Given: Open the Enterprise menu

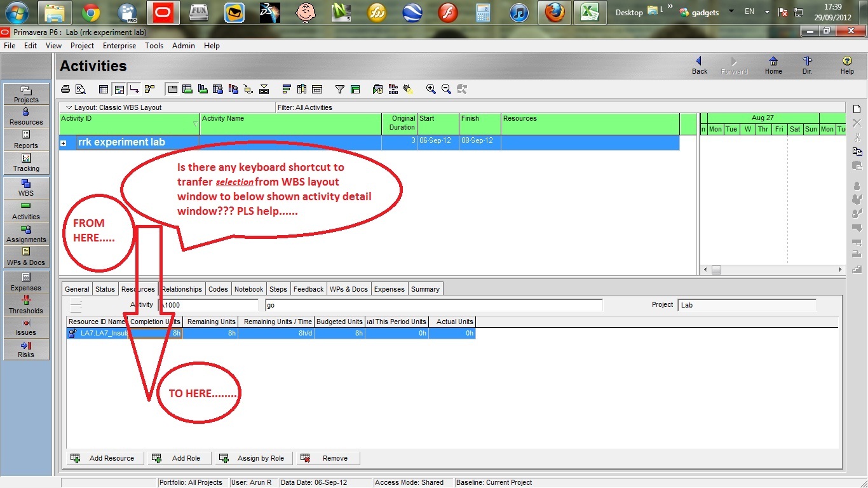Looking at the screenshot, I should 119,46.
